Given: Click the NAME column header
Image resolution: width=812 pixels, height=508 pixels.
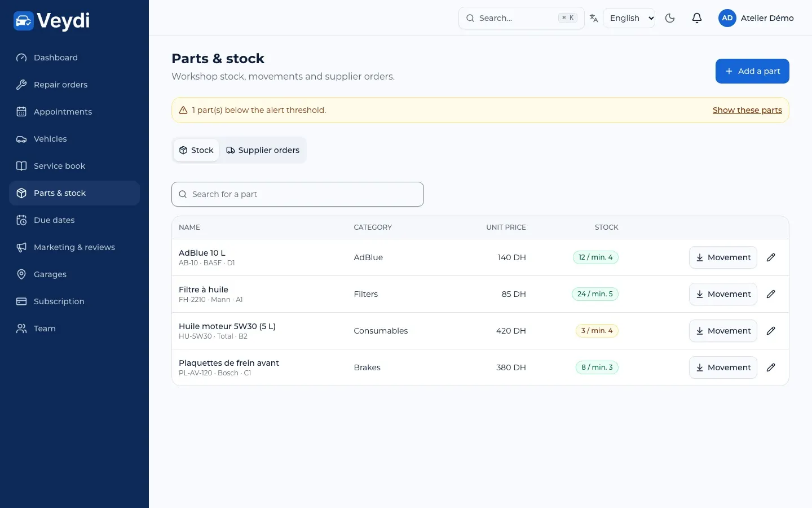Looking at the screenshot, I should tap(189, 227).
